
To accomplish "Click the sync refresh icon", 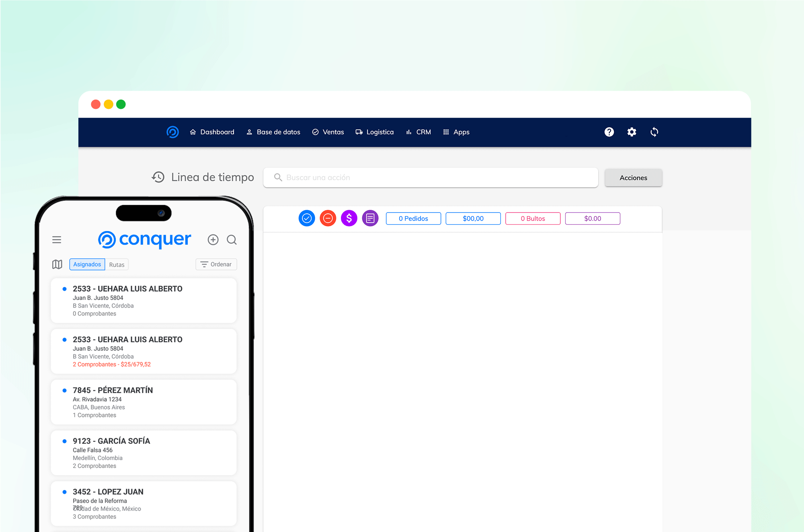I will 654,132.
